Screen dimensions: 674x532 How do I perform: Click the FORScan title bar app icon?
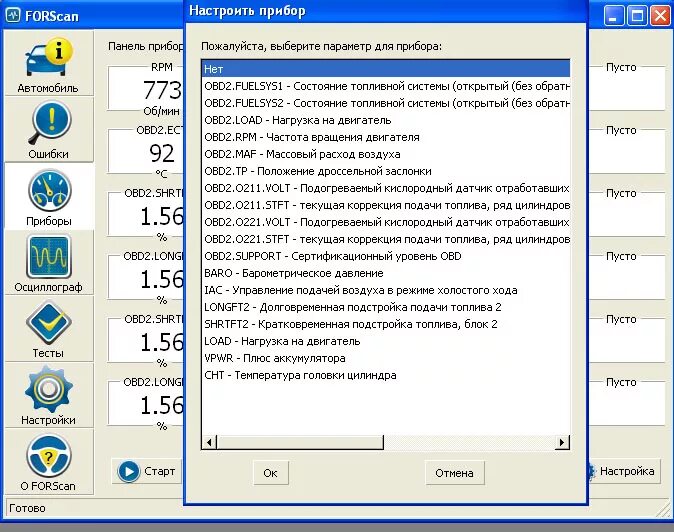13,15
